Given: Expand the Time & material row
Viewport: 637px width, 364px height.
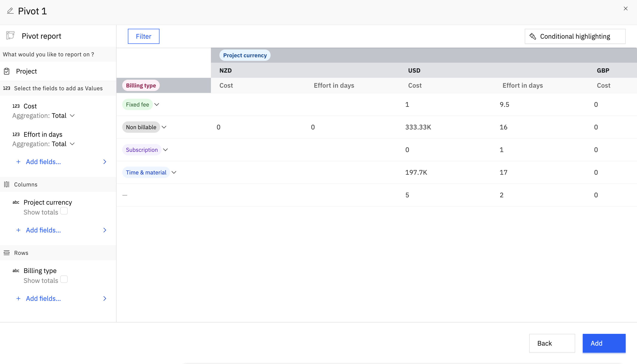Looking at the screenshot, I should pyautogui.click(x=174, y=173).
